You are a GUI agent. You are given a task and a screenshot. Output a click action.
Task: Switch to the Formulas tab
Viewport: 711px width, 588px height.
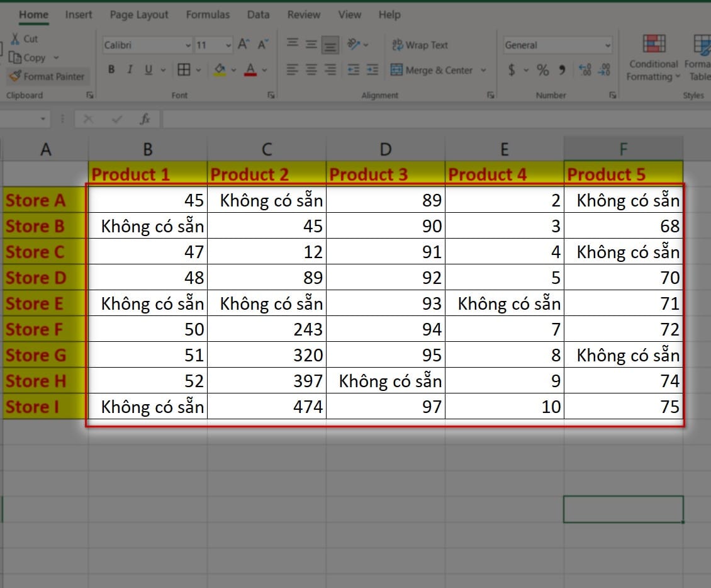tap(208, 14)
